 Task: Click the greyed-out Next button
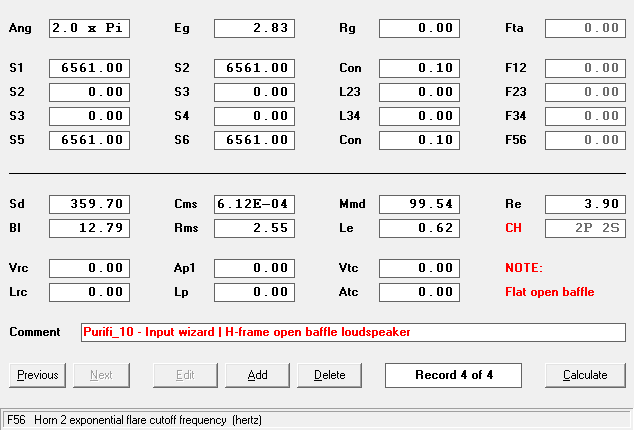pyautogui.click(x=101, y=375)
